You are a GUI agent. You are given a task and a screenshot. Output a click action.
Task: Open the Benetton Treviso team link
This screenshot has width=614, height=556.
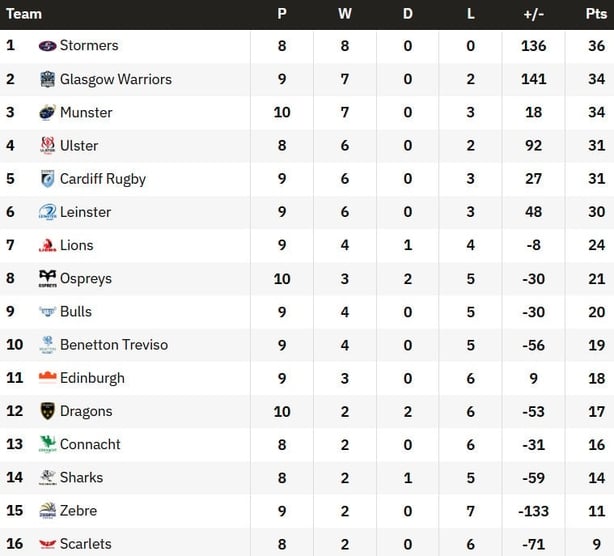114,345
